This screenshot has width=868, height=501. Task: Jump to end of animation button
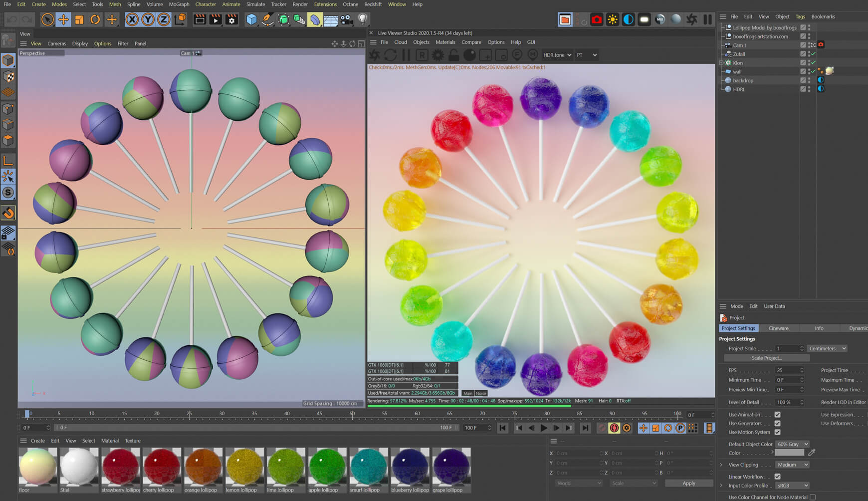[585, 428]
